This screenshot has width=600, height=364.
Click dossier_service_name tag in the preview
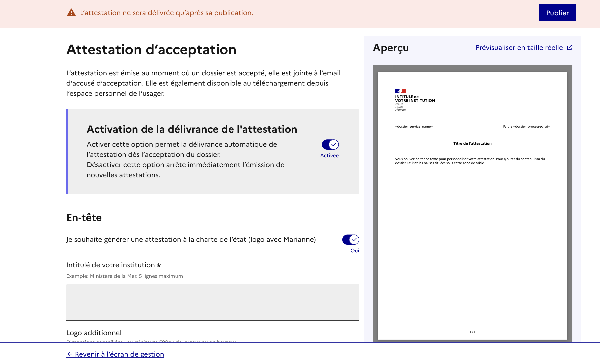(x=414, y=126)
